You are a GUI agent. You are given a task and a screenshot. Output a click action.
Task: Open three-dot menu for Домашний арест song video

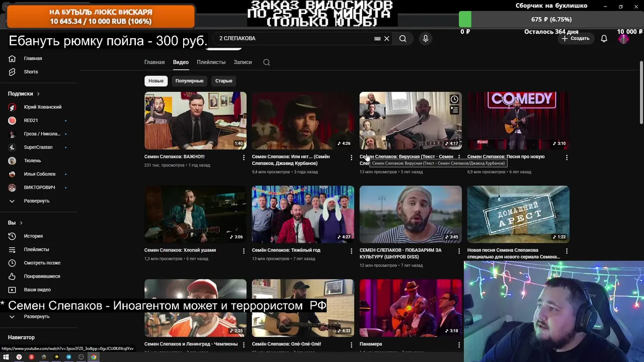[x=567, y=251]
